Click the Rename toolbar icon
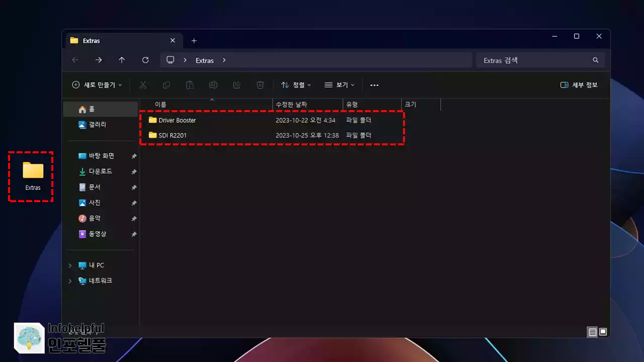 tap(213, 85)
